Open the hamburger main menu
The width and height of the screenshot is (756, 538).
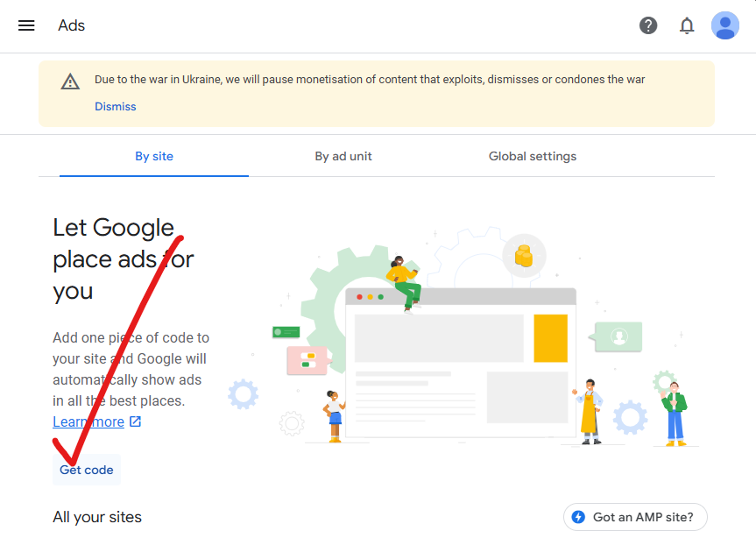[26, 25]
